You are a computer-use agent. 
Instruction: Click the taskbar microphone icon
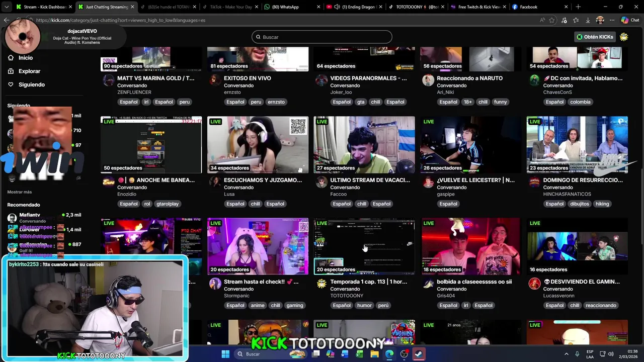(x=577, y=354)
